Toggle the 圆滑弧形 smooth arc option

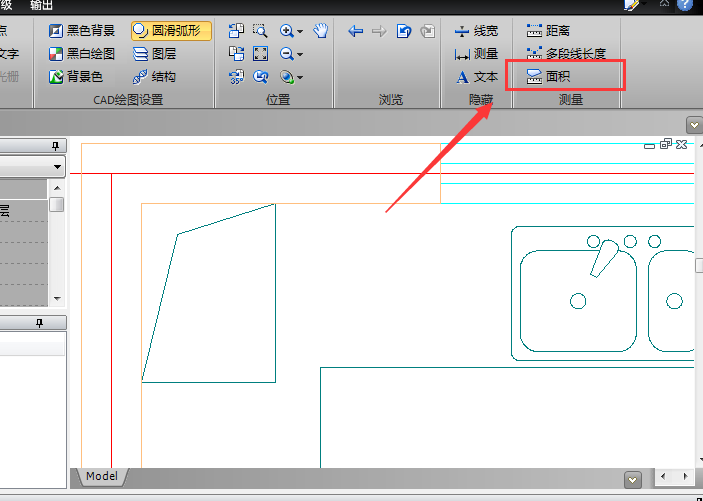[171, 31]
